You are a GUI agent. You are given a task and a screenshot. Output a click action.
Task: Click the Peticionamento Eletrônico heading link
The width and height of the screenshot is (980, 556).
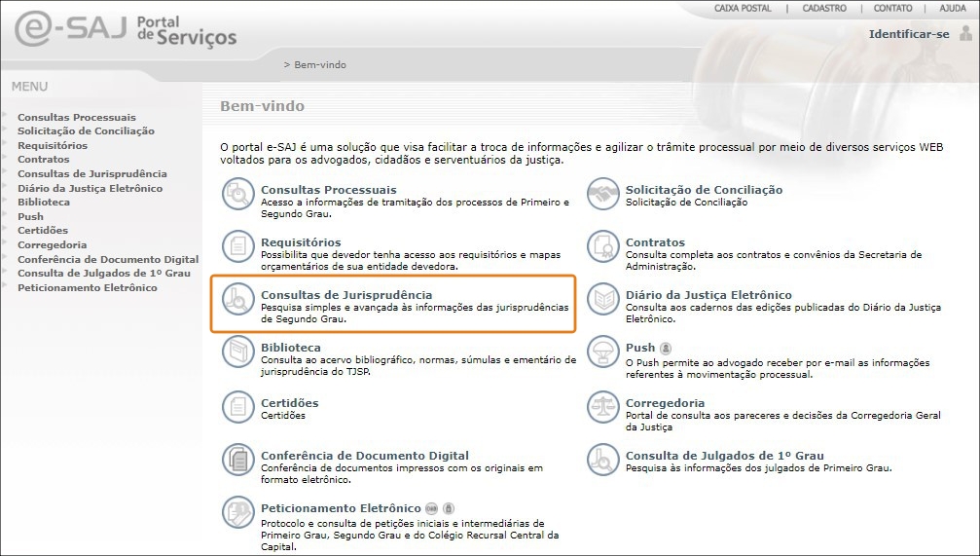[341, 508]
